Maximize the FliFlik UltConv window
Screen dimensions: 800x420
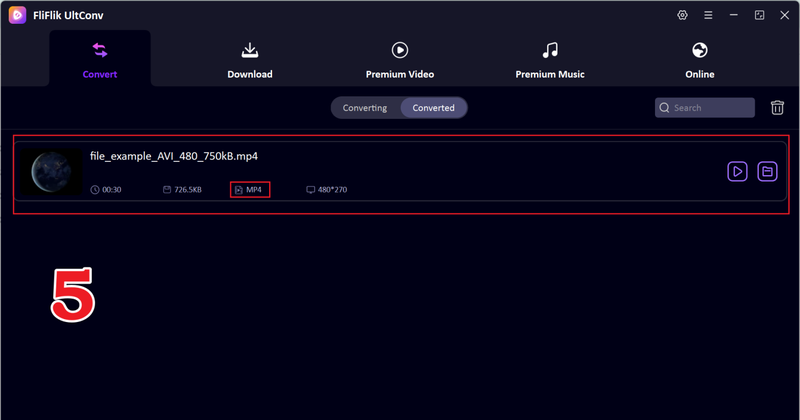tap(759, 15)
